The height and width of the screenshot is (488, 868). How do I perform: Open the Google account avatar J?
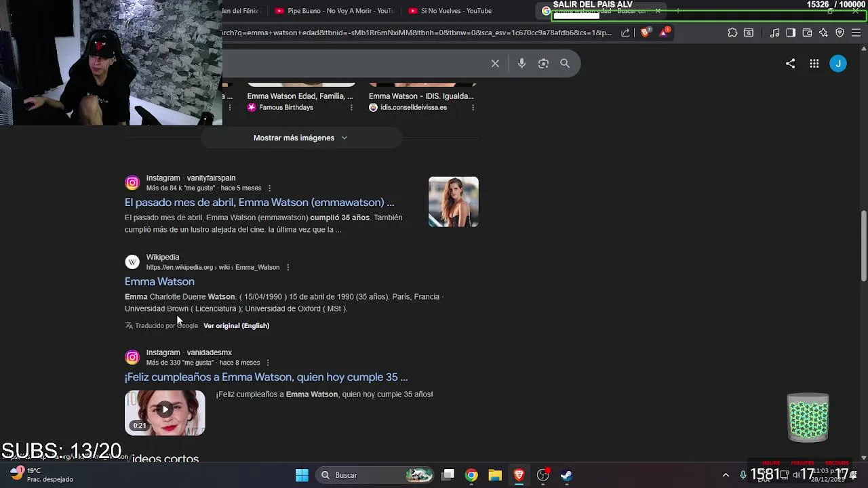(x=838, y=63)
